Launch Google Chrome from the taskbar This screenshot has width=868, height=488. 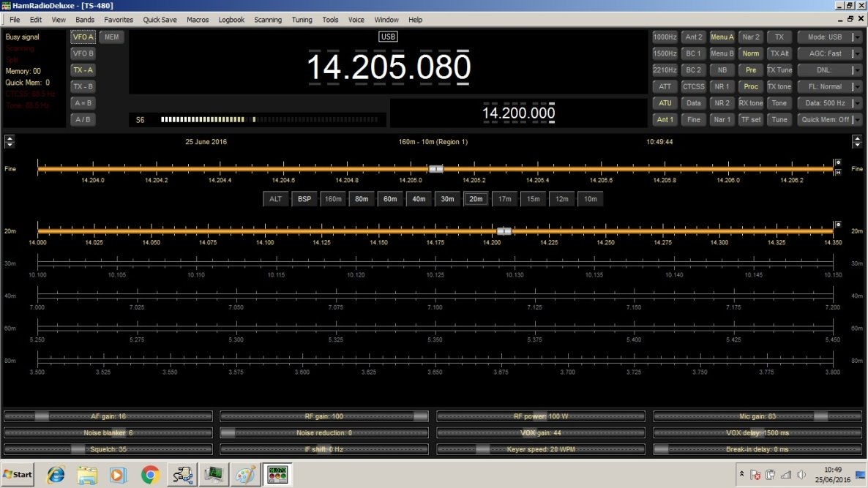point(150,475)
